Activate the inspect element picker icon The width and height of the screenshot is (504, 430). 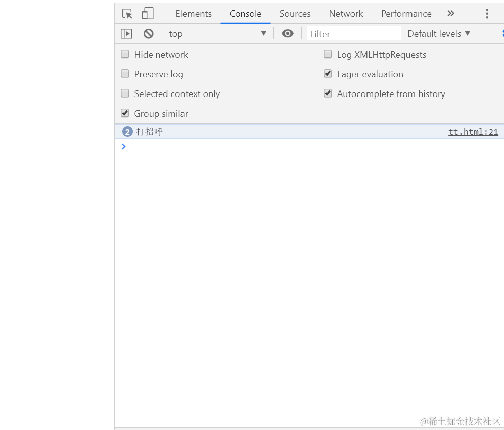[x=127, y=14]
